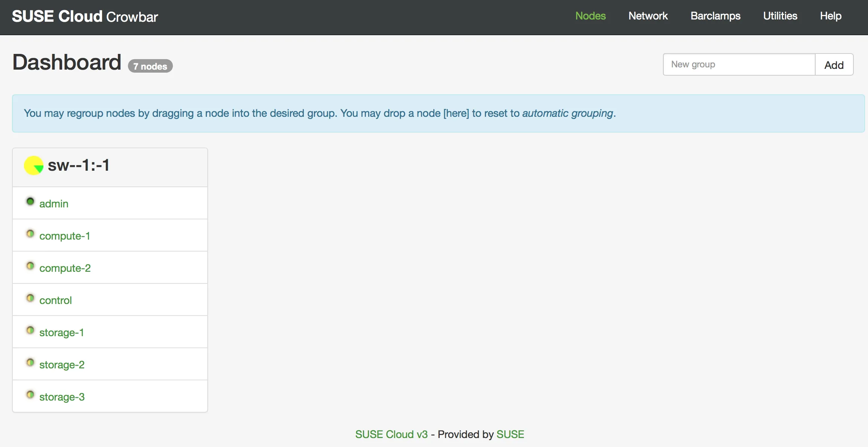Click the Dashboard page heading

(x=67, y=62)
